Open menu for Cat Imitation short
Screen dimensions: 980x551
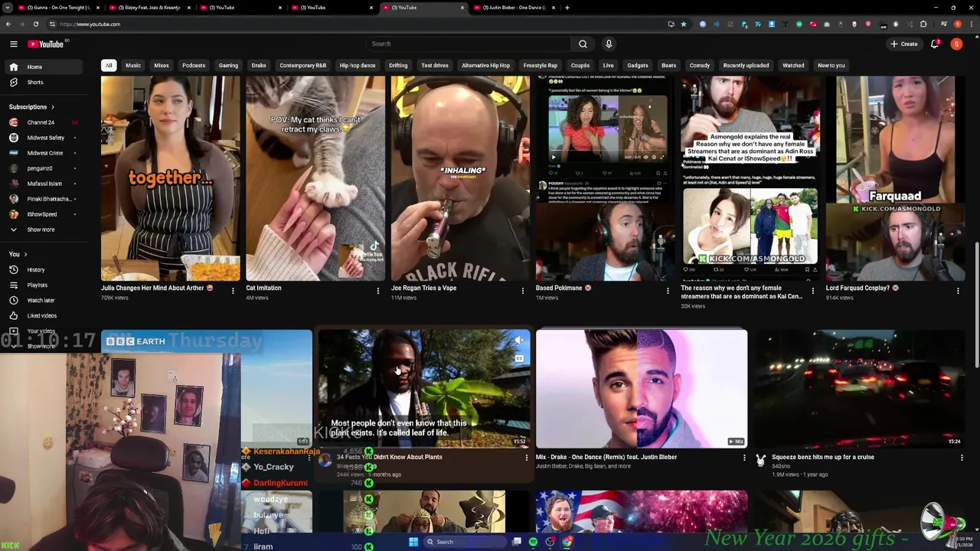point(377,291)
